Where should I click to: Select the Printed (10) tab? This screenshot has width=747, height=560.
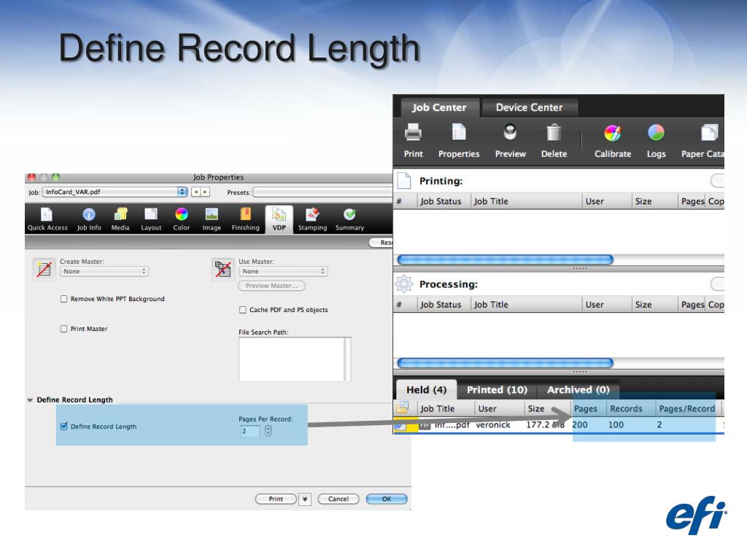(497, 390)
